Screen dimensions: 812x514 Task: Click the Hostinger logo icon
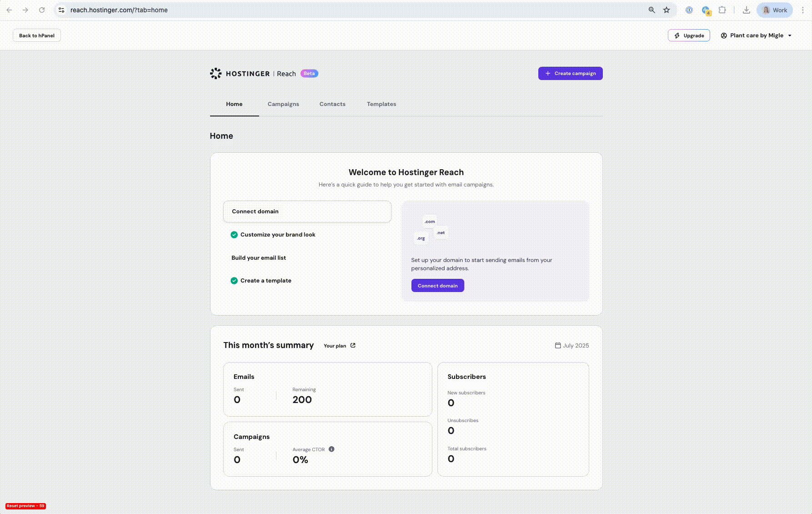[216, 74]
